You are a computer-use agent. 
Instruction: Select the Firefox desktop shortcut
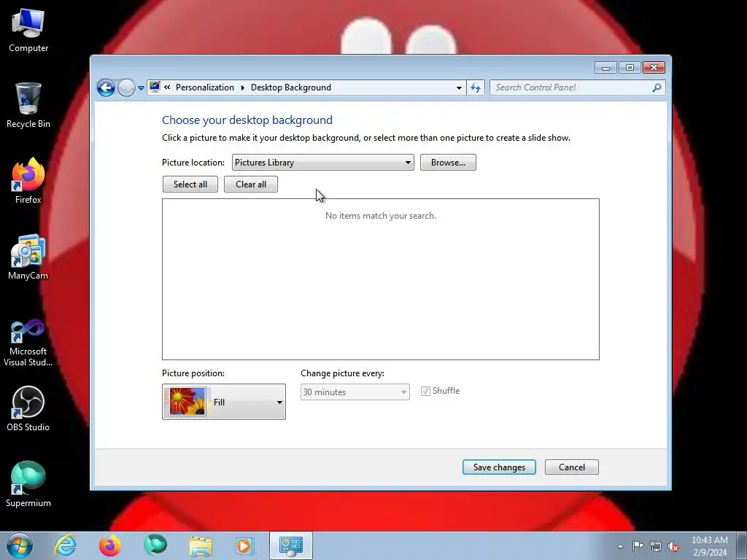(28, 182)
